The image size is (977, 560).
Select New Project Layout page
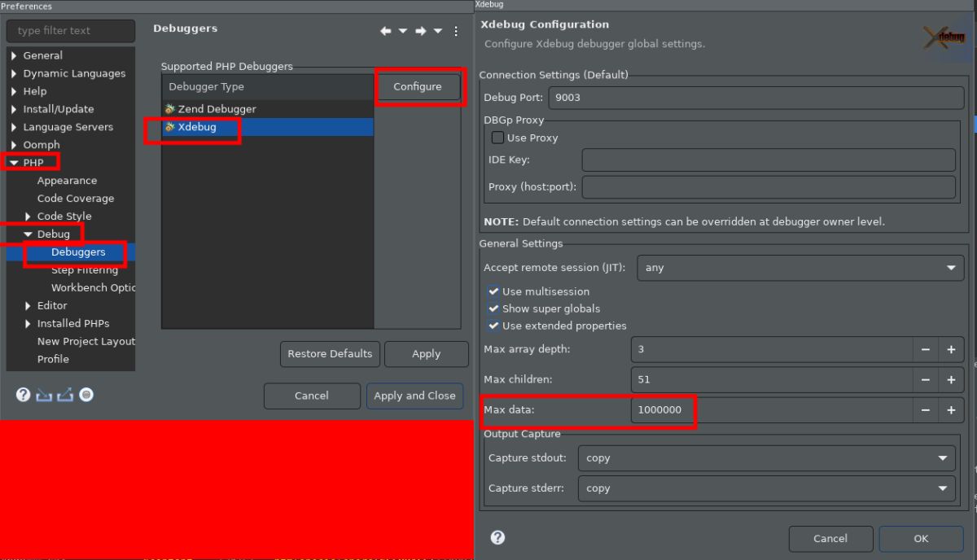pyautogui.click(x=86, y=342)
